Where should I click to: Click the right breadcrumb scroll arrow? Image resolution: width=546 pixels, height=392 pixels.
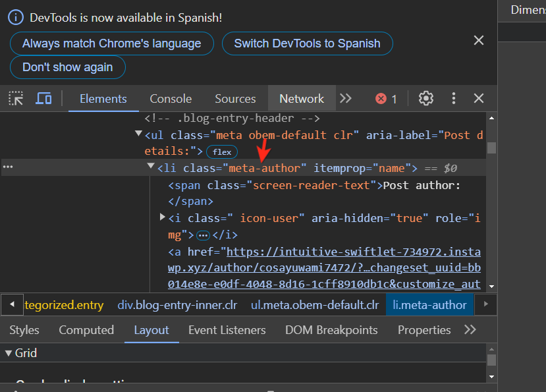click(485, 304)
